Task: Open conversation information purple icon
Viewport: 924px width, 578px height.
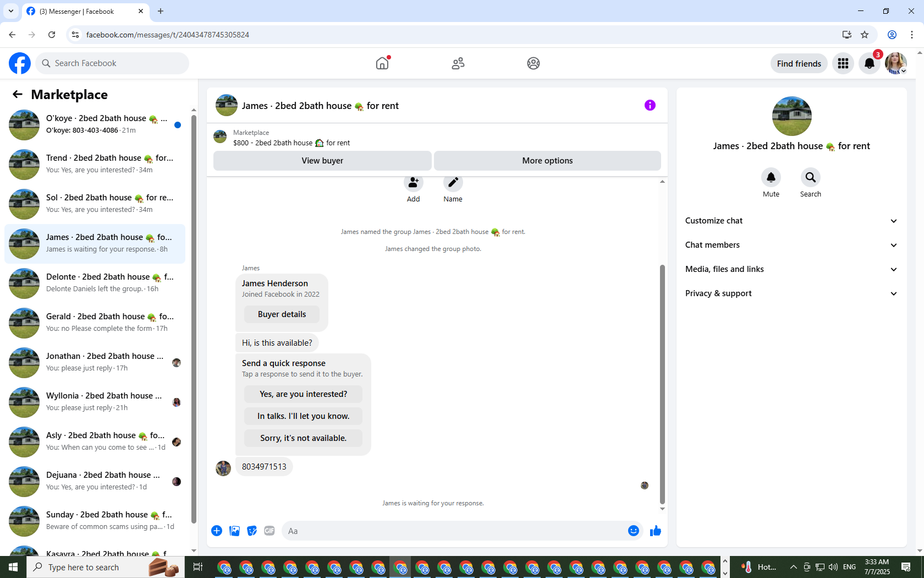Action: [650, 105]
